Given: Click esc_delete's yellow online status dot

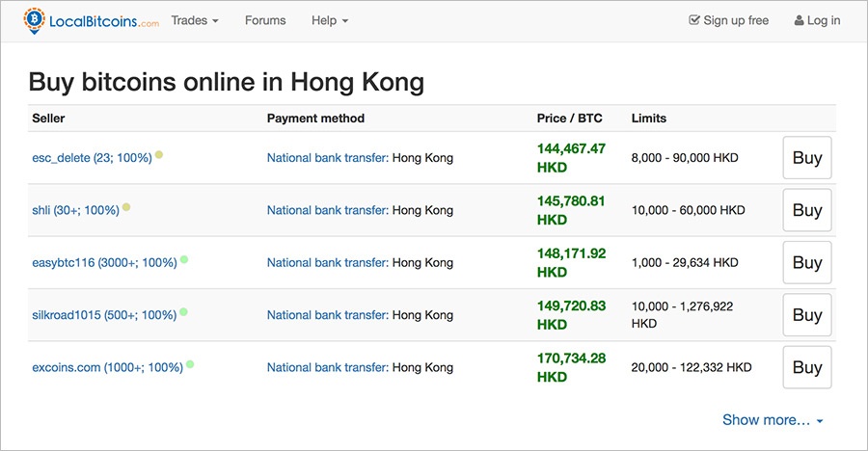Looking at the screenshot, I should coord(159,154).
